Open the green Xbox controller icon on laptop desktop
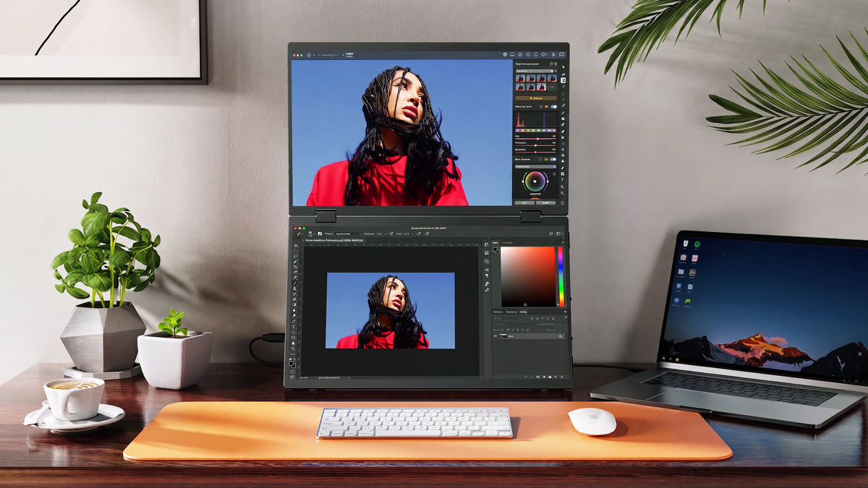This screenshot has width=868, height=488. pyautogui.click(x=688, y=301)
